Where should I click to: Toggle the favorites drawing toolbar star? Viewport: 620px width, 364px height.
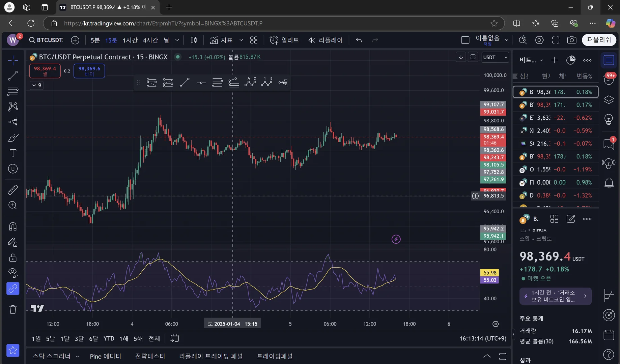click(x=13, y=351)
